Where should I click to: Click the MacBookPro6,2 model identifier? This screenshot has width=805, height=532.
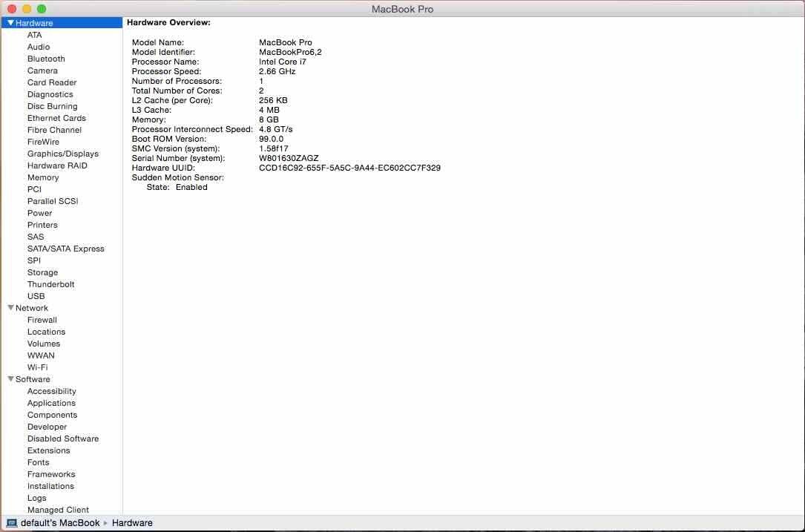tap(290, 52)
